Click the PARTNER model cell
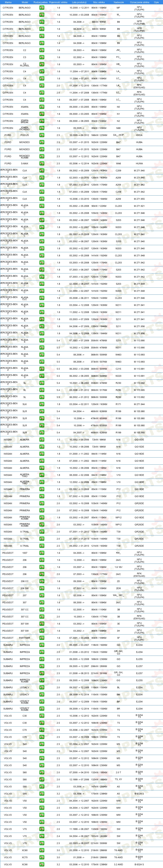The image size is (163, 868). point(25,637)
